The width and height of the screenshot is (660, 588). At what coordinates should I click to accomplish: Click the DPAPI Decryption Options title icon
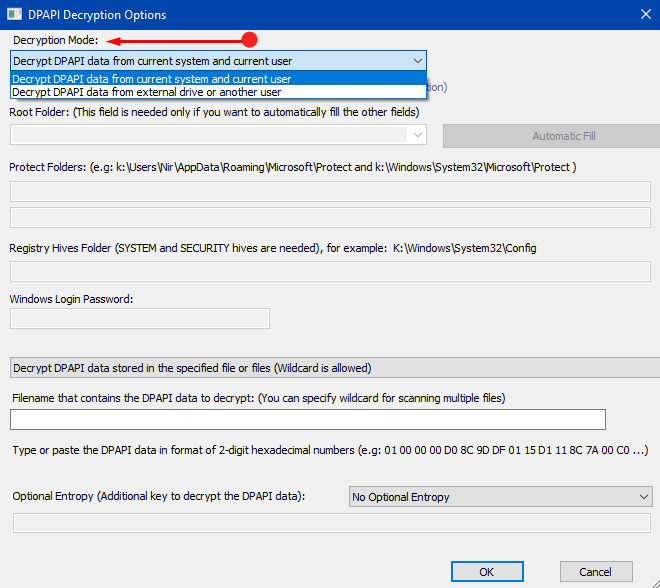(14, 15)
